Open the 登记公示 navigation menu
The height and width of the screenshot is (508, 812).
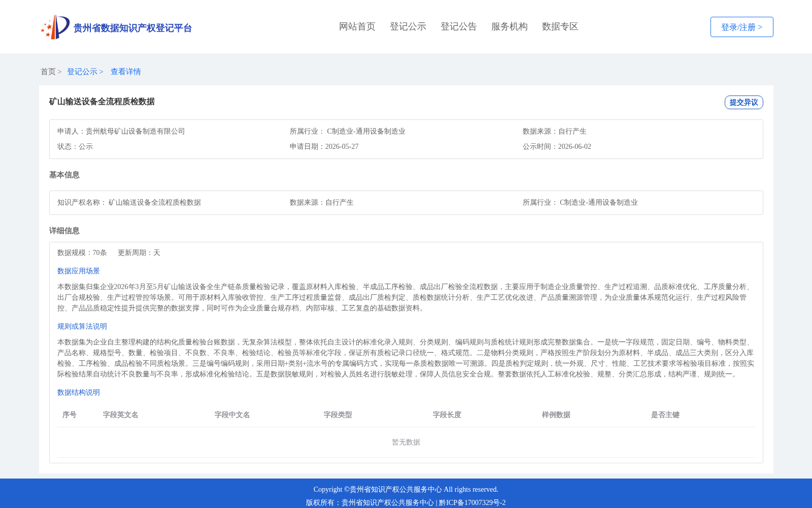408,26
